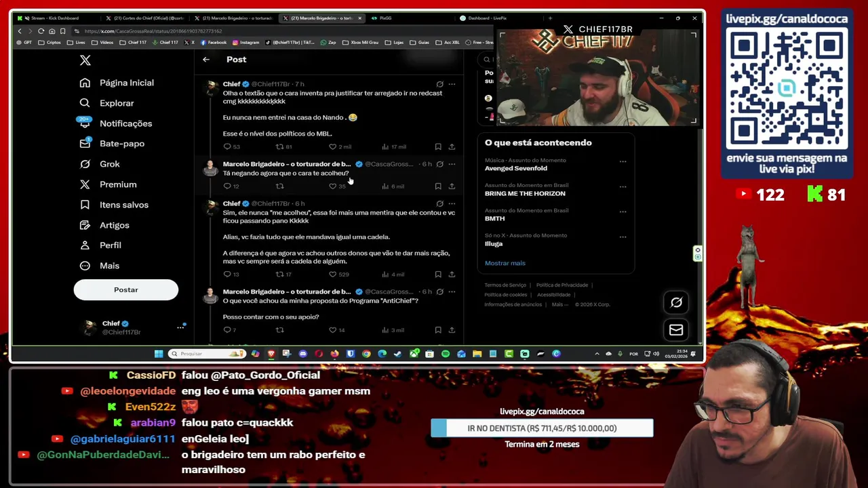The image size is (868, 488).
Task: Like the 'Tá negando agora' reply
Action: 337,186
